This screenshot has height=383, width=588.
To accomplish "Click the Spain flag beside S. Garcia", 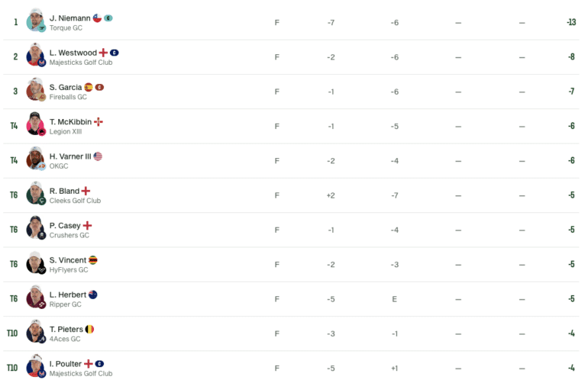I will (89, 87).
